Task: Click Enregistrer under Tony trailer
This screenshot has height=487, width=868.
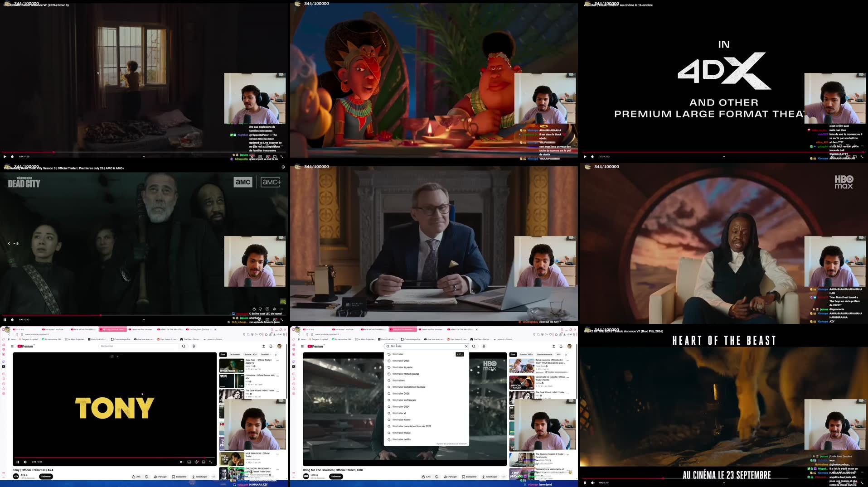Action: pyautogui.click(x=179, y=477)
